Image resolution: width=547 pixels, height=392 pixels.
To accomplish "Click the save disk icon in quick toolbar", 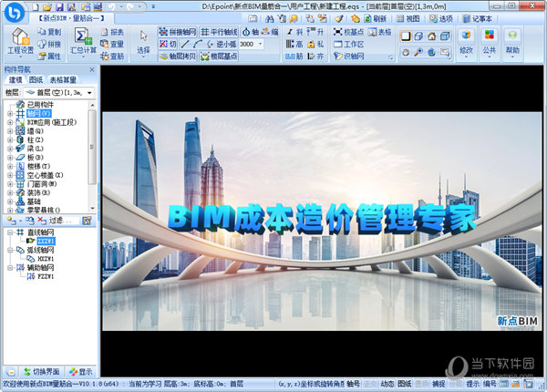I will pyautogui.click(x=59, y=6).
